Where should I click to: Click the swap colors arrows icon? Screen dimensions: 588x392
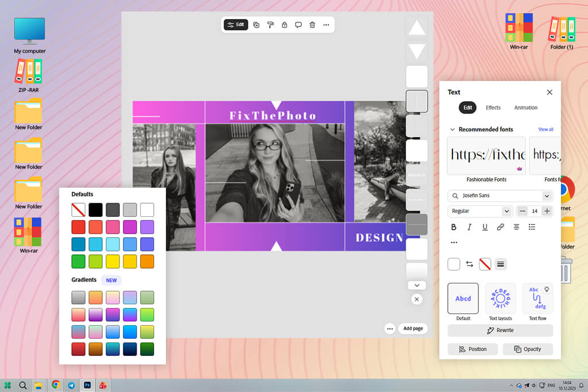pyautogui.click(x=470, y=264)
